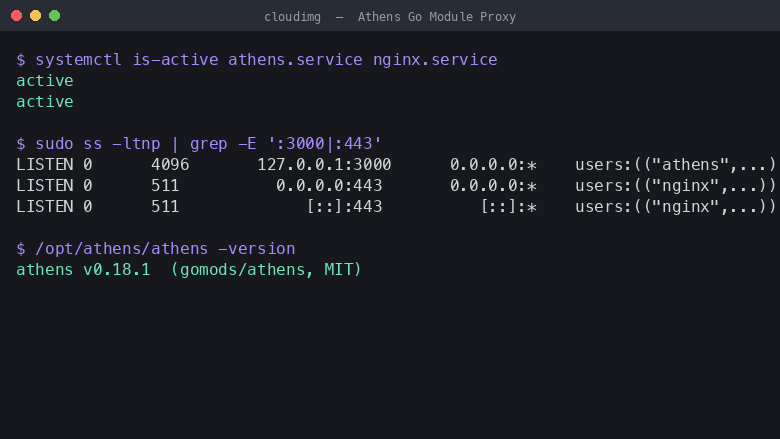Click the peer address '[::]:*'
The width and height of the screenshot is (780, 439).
[x=509, y=206]
